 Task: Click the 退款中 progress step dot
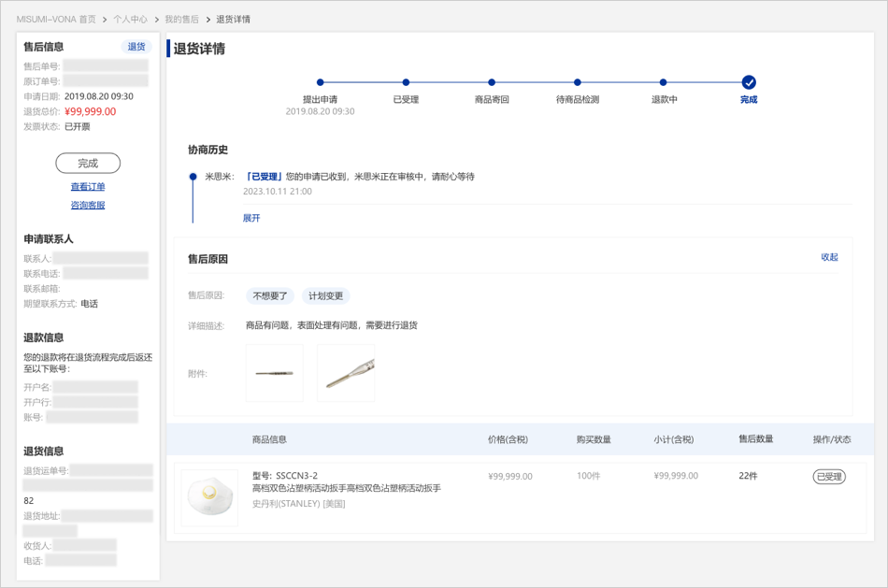(663, 82)
